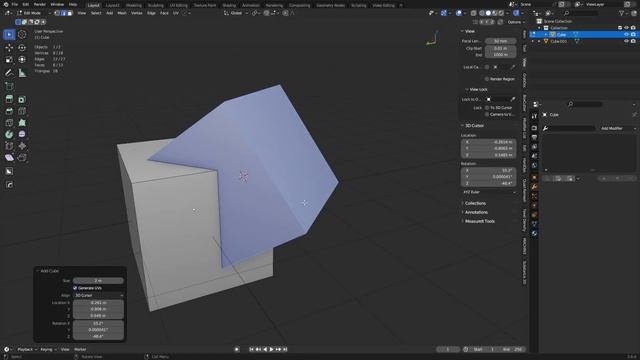640x360 pixels.
Task: Enable Lock To 3D Cursor checkbox
Action: tap(487, 108)
